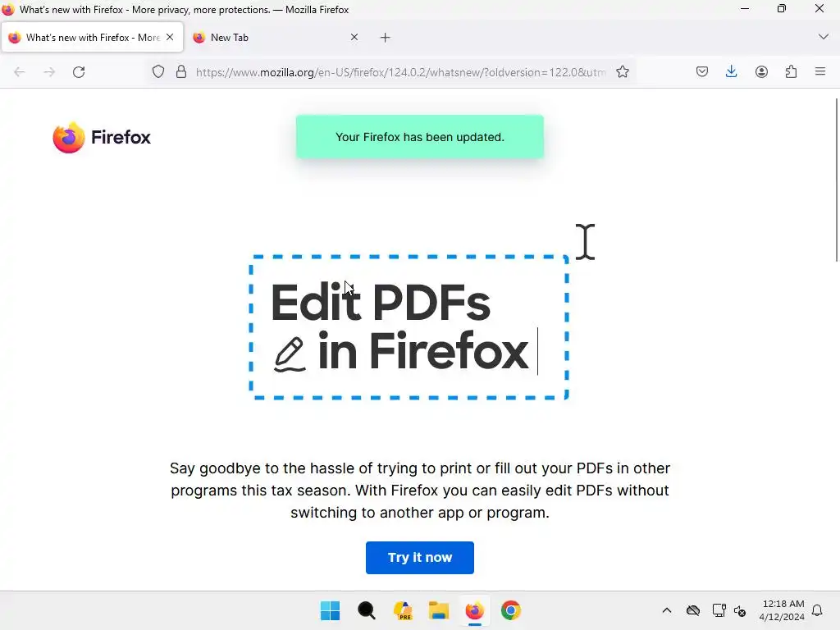The width and height of the screenshot is (840, 630).
Task: Save page to Pocket
Action: 702,72
